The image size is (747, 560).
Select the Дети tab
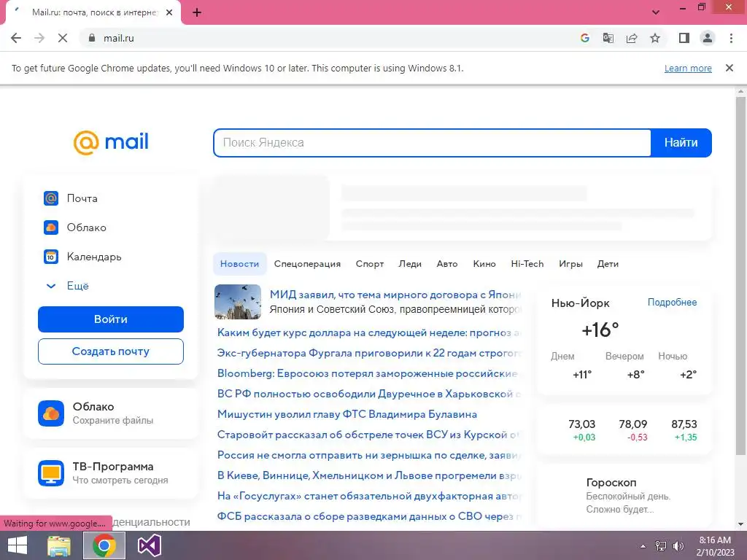coord(608,264)
